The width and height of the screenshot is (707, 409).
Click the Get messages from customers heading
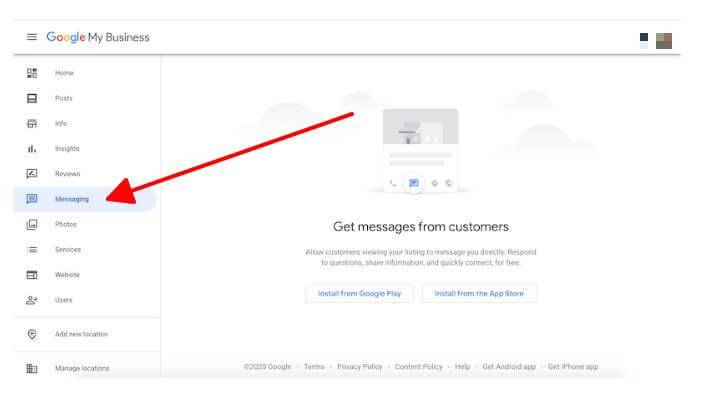tap(421, 227)
